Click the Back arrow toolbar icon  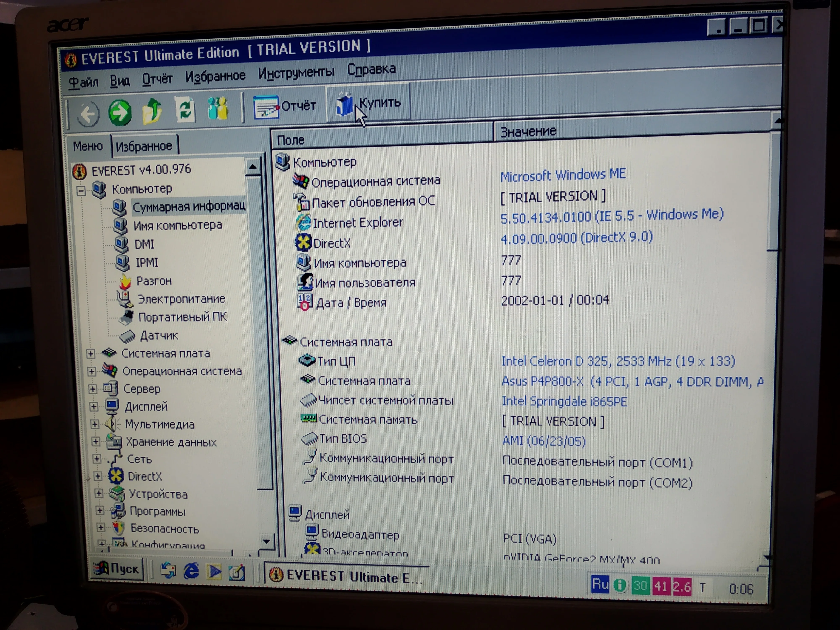[x=88, y=114]
